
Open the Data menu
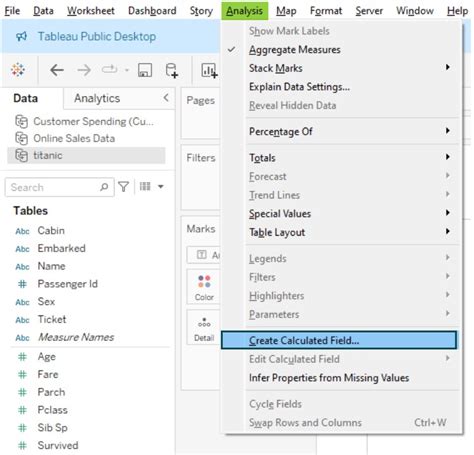coord(43,11)
